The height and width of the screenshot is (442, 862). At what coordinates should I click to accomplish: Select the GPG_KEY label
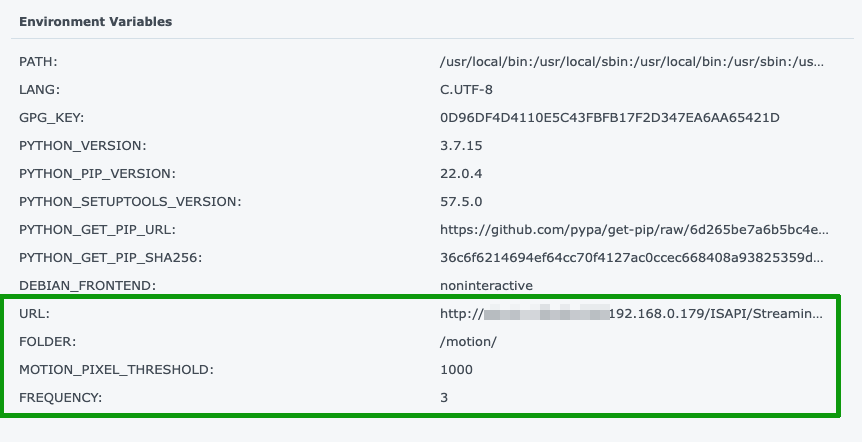click(52, 118)
